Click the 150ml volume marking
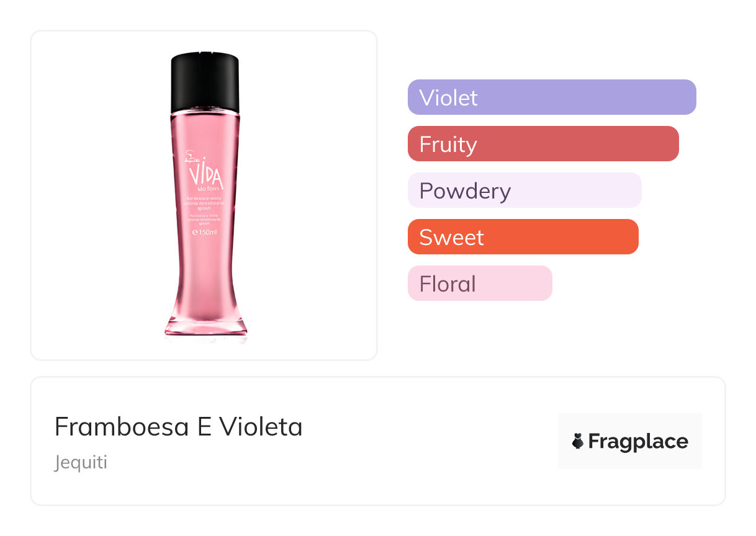Viewport: 756px width, 536px height. point(207,232)
